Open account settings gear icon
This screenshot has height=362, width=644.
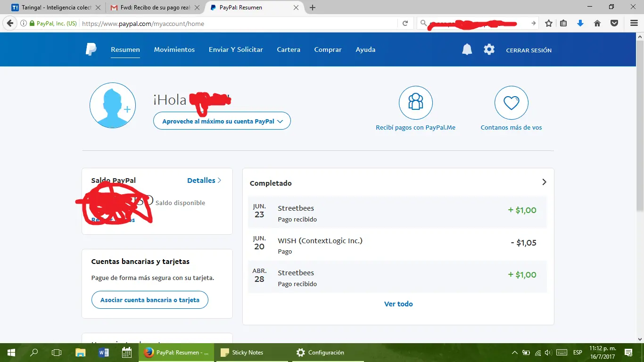click(x=489, y=49)
